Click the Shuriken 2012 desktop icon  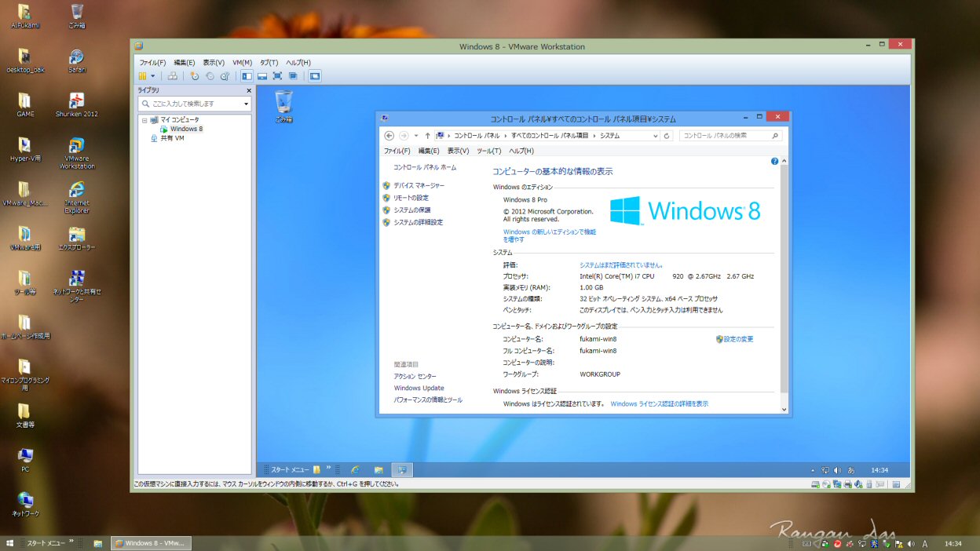click(x=77, y=105)
